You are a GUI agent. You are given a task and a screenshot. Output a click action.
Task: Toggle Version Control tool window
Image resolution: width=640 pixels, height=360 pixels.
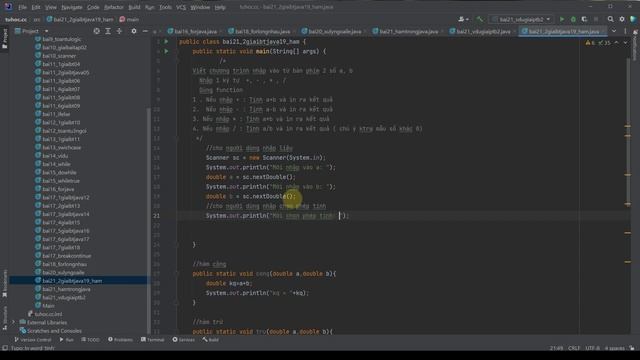(x=33, y=340)
